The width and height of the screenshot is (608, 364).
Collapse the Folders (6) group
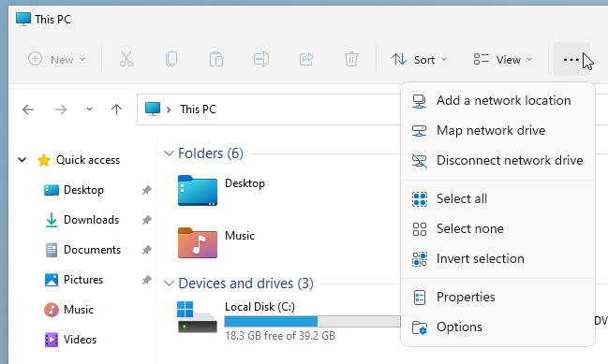[169, 153]
